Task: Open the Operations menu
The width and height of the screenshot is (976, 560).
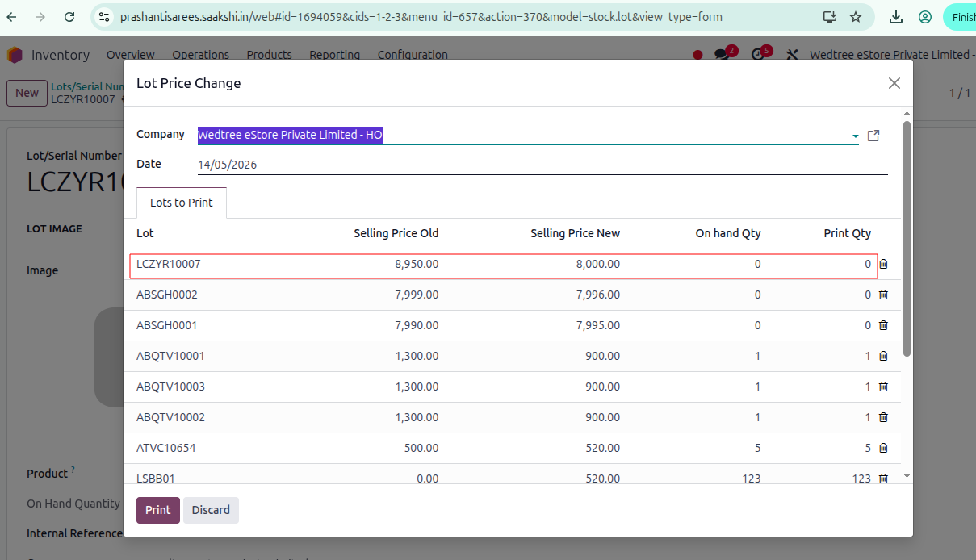Action: click(x=201, y=55)
